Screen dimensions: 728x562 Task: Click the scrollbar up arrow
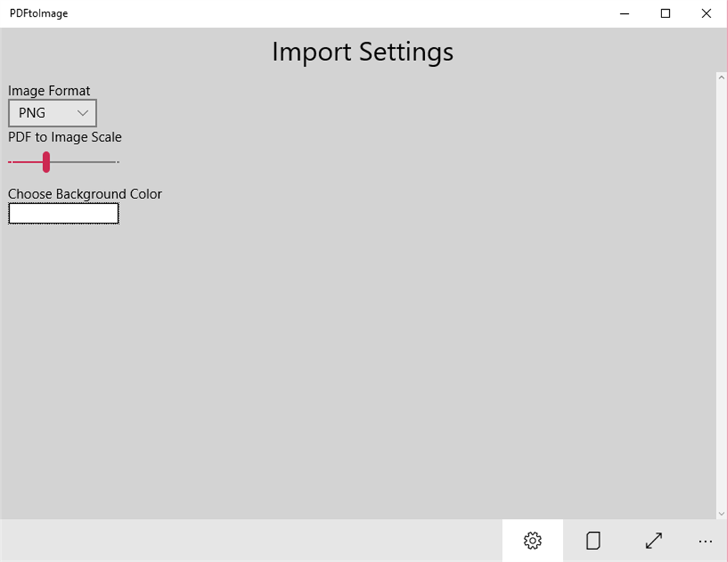pos(721,78)
